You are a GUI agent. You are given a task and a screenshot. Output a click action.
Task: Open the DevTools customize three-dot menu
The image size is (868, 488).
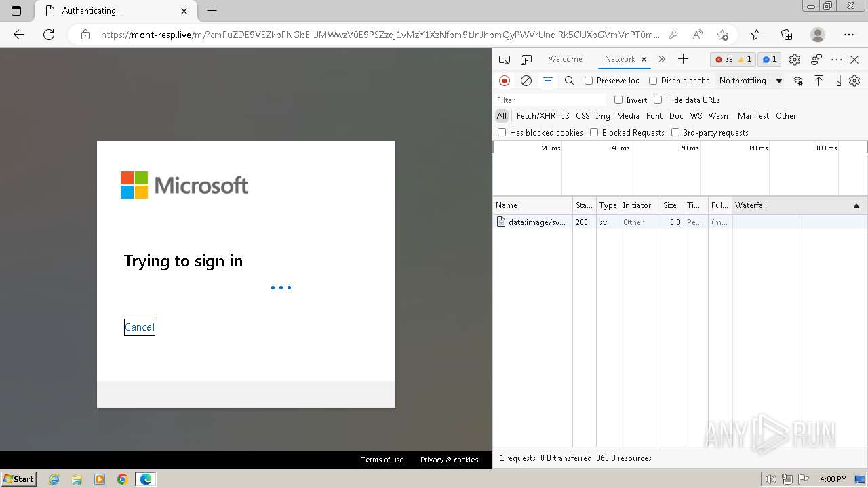pyautogui.click(x=837, y=60)
